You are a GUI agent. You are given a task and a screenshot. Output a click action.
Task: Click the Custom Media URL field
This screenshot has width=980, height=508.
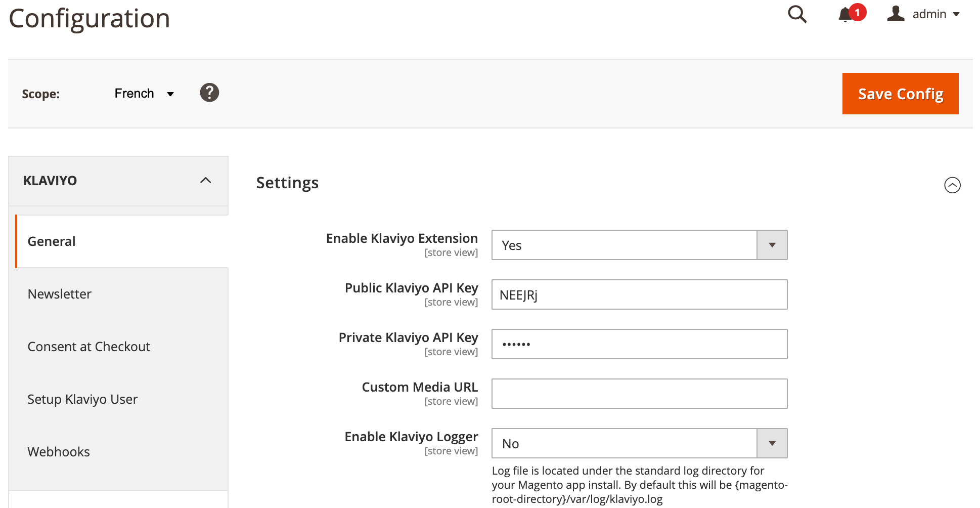(x=639, y=394)
